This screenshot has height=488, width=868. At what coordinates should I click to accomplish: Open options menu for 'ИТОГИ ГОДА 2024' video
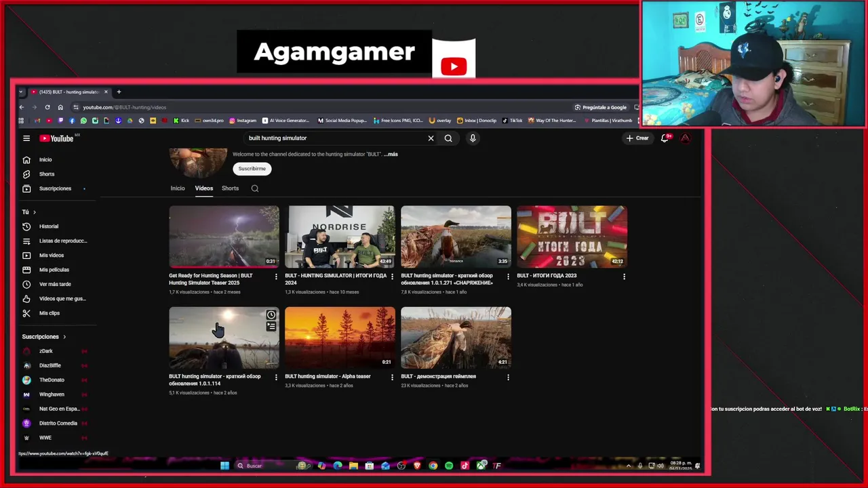point(392,277)
